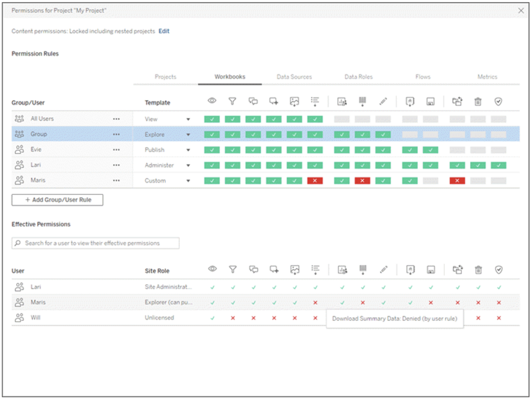
Task: Open the Flows tab
Action: coord(422,76)
